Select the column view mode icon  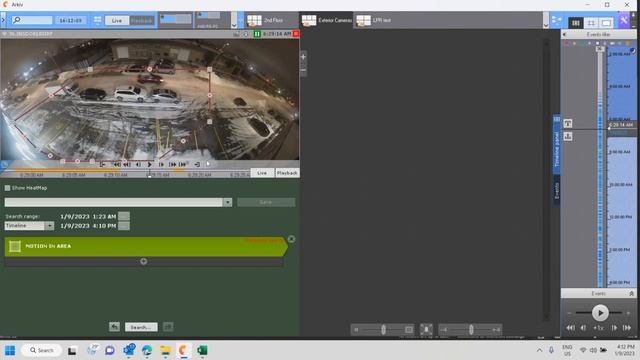[x=576, y=23]
